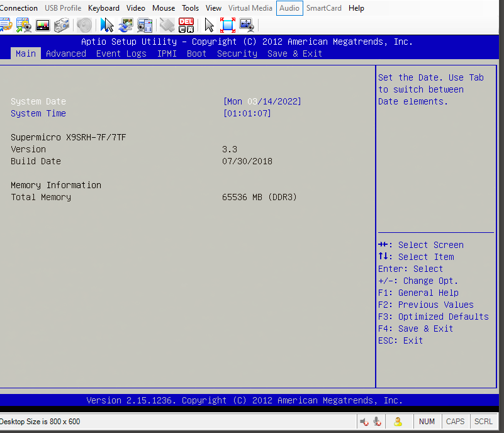Switch to the Boot tab
The height and width of the screenshot is (433, 504).
pyautogui.click(x=196, y=53)
